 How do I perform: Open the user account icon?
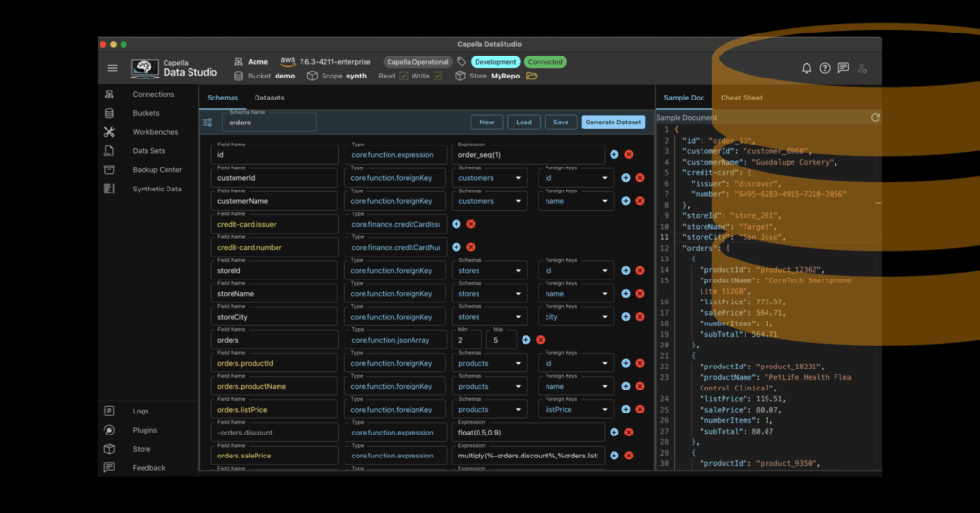click(x=862, y=68)
